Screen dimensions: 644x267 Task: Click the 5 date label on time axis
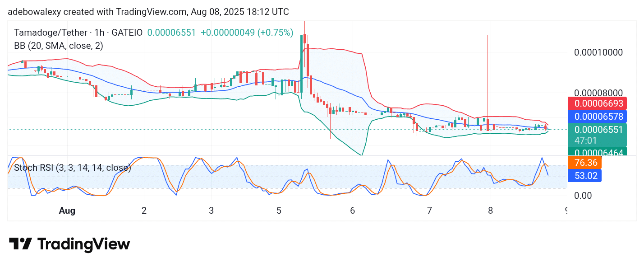(279, 211)
